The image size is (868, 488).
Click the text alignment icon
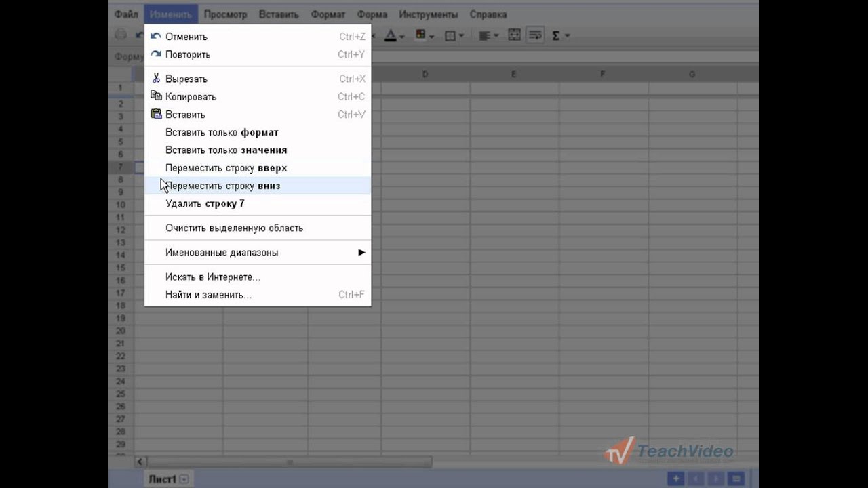[x=484, y=35]
